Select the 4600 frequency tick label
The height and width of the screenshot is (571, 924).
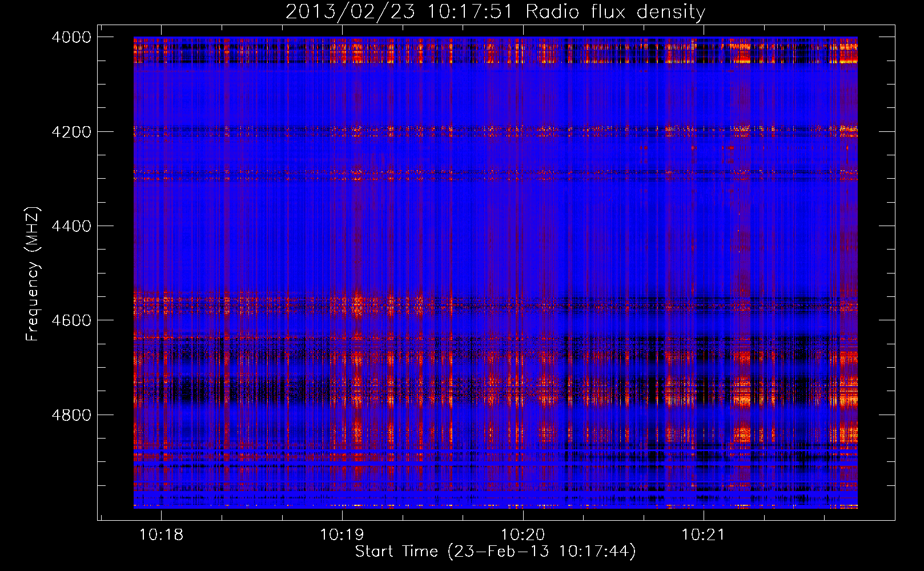(71, 320)
